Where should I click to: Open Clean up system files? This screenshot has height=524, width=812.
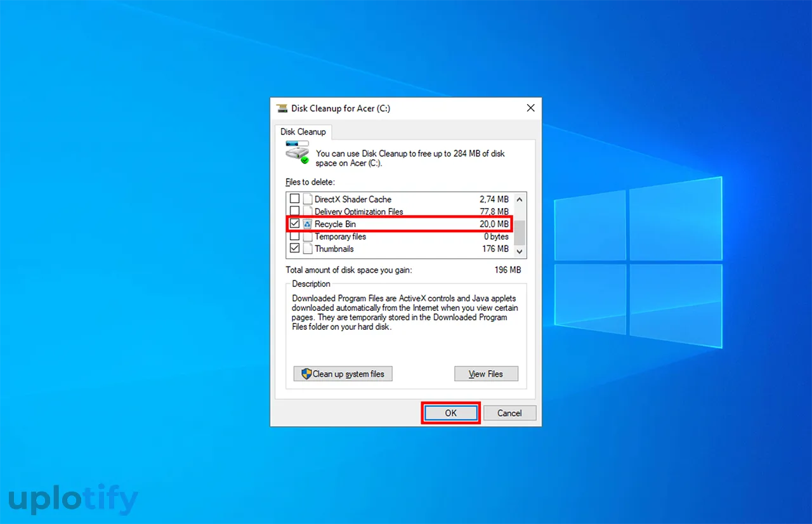(343, 374)
